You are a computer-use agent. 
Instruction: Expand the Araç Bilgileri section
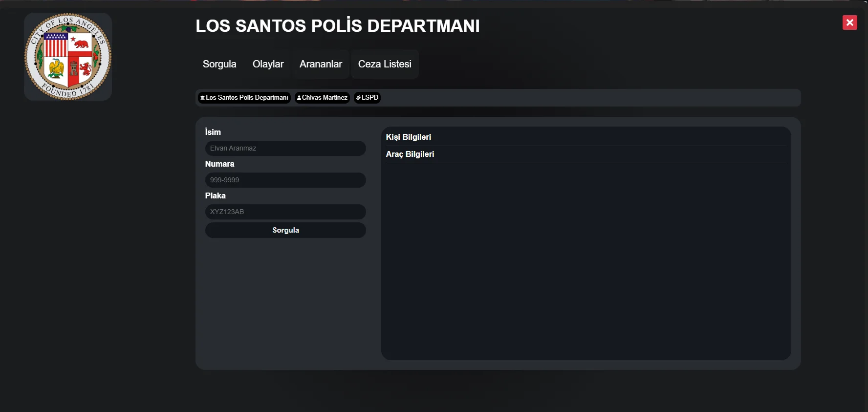pyautogui.click(x=410, y=154)
